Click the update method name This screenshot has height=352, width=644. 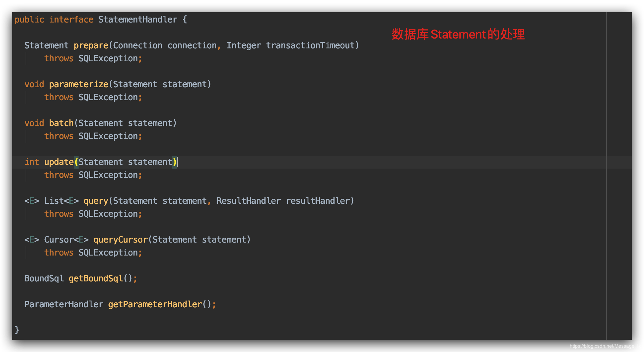(x=59, y=162)
